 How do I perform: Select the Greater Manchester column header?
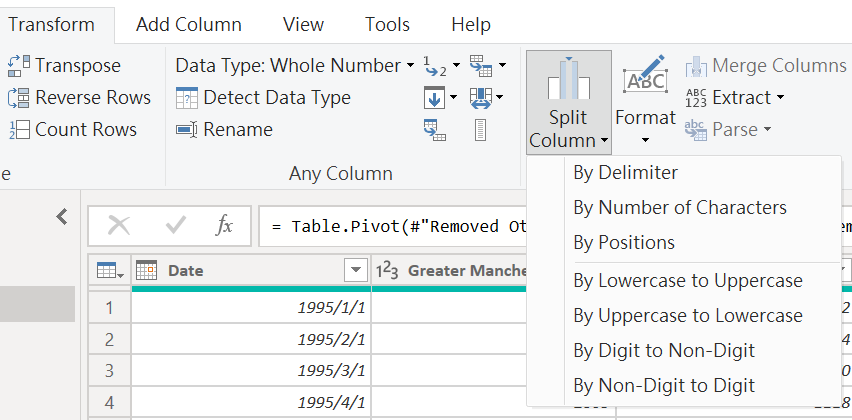pos(450,270)
